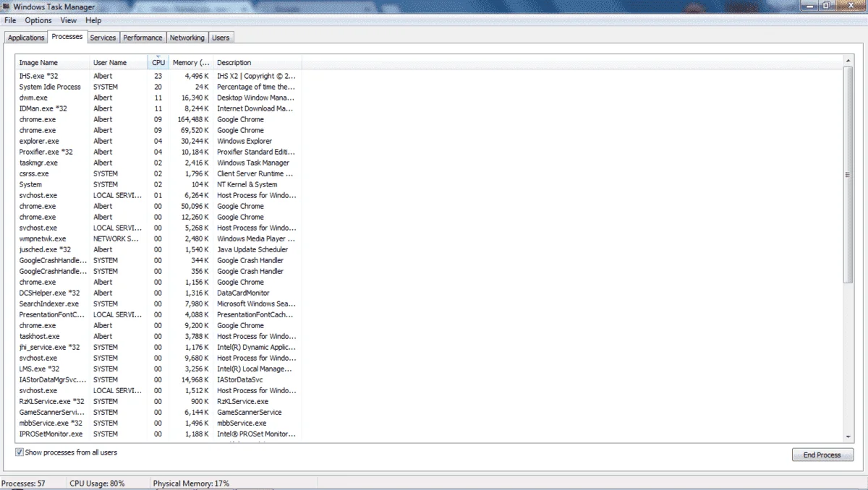Screen dimensions: 868x490
Task: Select the RzKLService.exe *32 process
Action: click(158, 400)
